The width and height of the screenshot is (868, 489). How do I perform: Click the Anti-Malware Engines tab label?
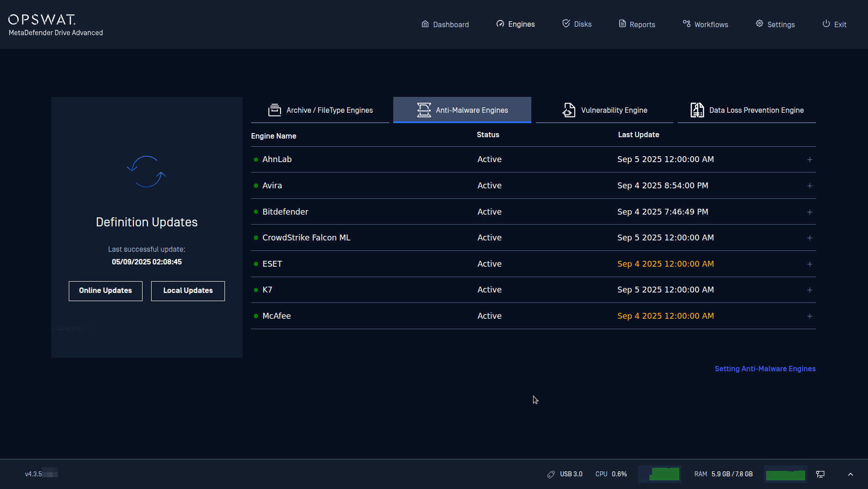click(x=472, y=110)
